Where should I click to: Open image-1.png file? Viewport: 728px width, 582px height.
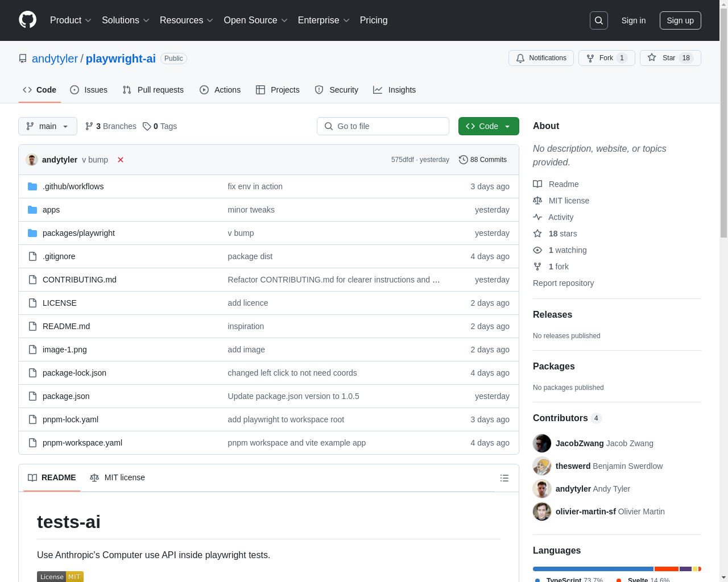(x=65, y=350)
